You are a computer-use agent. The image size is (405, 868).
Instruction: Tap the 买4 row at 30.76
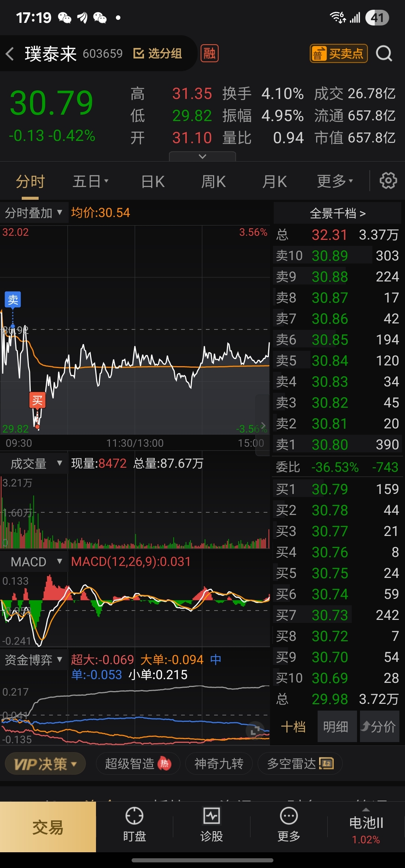pyautogui.click(x=337, y=552)
